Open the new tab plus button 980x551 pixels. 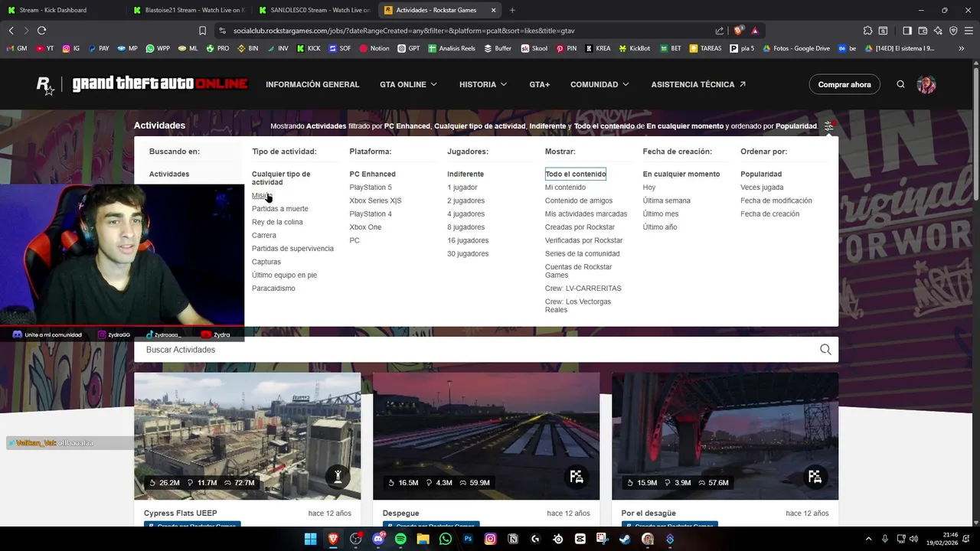(x=512, y=10)
